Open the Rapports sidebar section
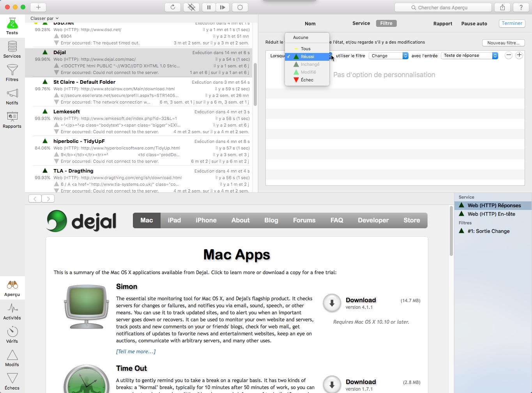This screenshot has width=532, height=393. point(12,120)
